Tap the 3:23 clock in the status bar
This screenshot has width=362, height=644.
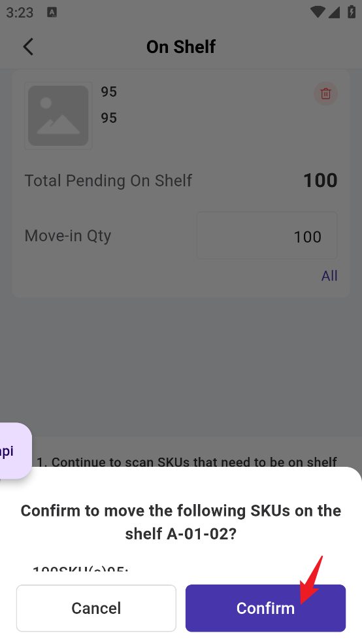[x=20, y=12]
